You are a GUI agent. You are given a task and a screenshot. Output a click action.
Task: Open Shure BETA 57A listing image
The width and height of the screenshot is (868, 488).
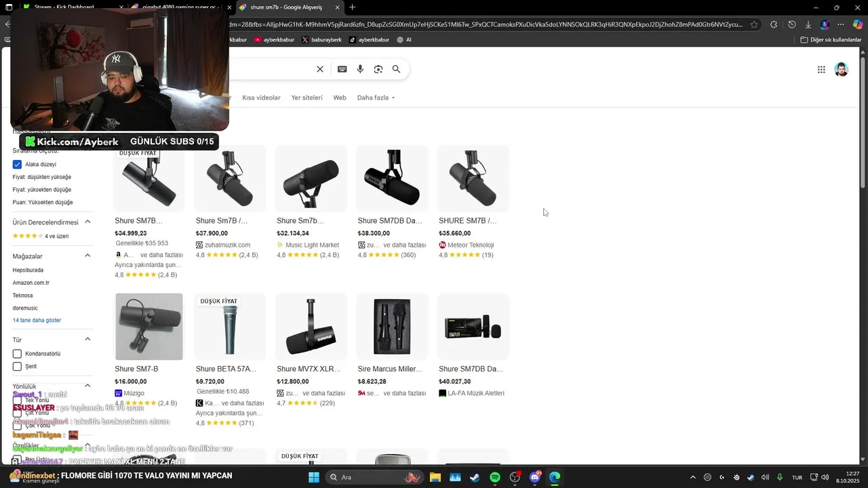[230, 326]
